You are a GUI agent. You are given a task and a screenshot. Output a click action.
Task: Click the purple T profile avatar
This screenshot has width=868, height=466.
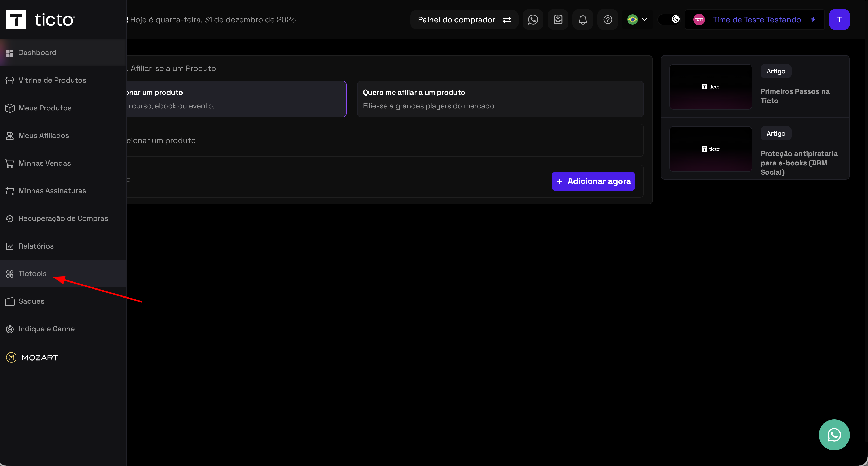(x=839, y=19)
